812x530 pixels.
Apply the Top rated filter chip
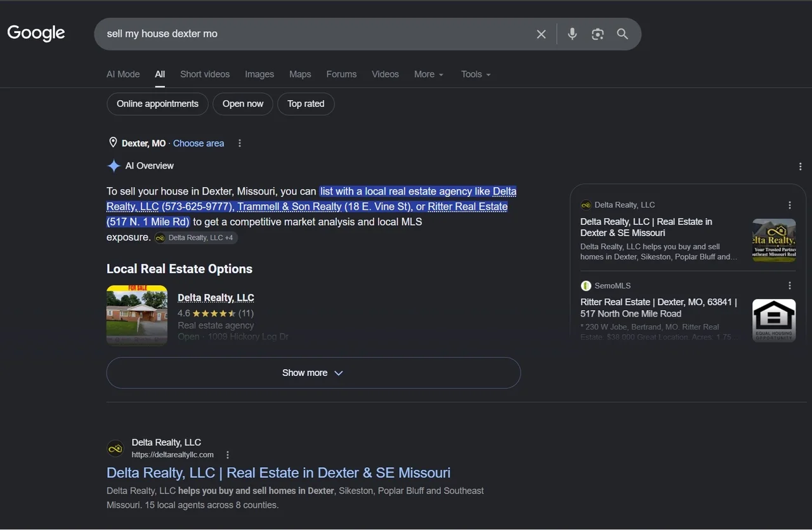[306, 104]
